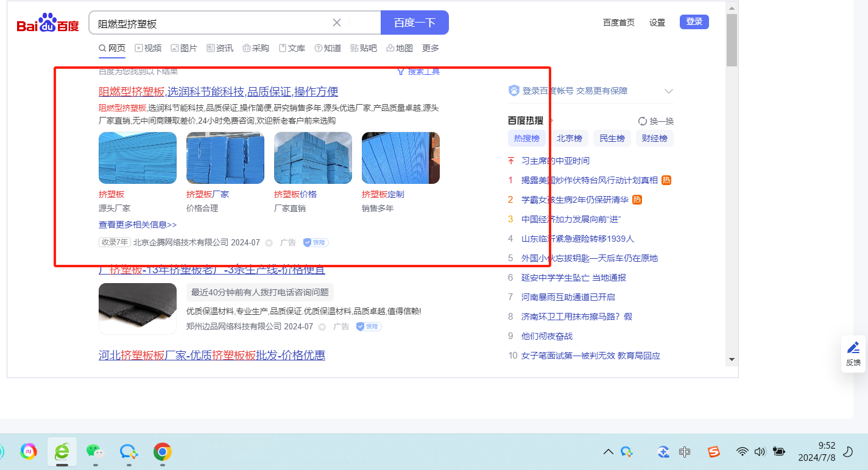The width and height of the screenshot is (868, 470).
Task: Click the Sogou input method tray icon
Action: [713, 452]
